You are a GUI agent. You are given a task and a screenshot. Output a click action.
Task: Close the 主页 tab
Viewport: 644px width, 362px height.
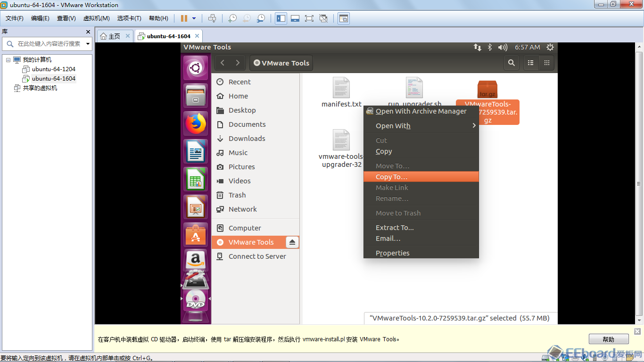(128, 36)
